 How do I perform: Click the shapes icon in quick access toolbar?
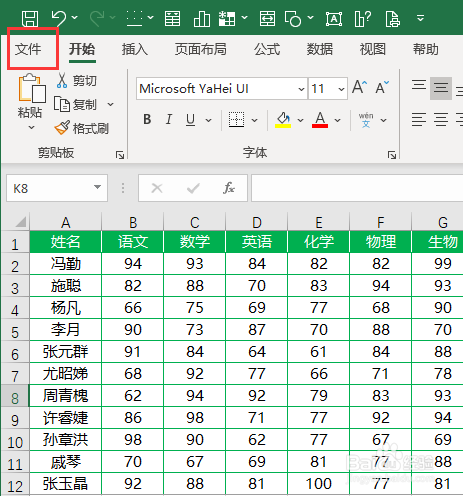[x=293, y=18]
